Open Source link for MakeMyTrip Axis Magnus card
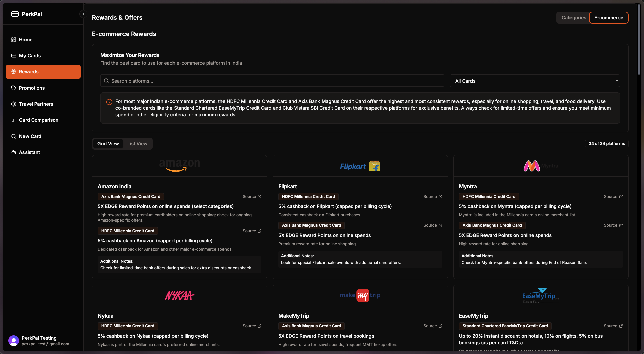 click(x=433, y=326)
